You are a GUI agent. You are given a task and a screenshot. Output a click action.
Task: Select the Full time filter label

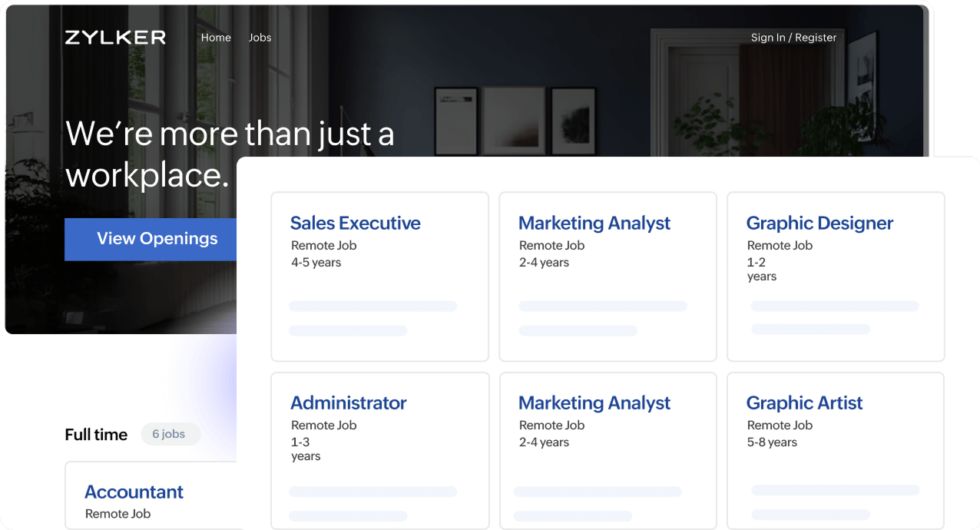(x=95, y=434)
